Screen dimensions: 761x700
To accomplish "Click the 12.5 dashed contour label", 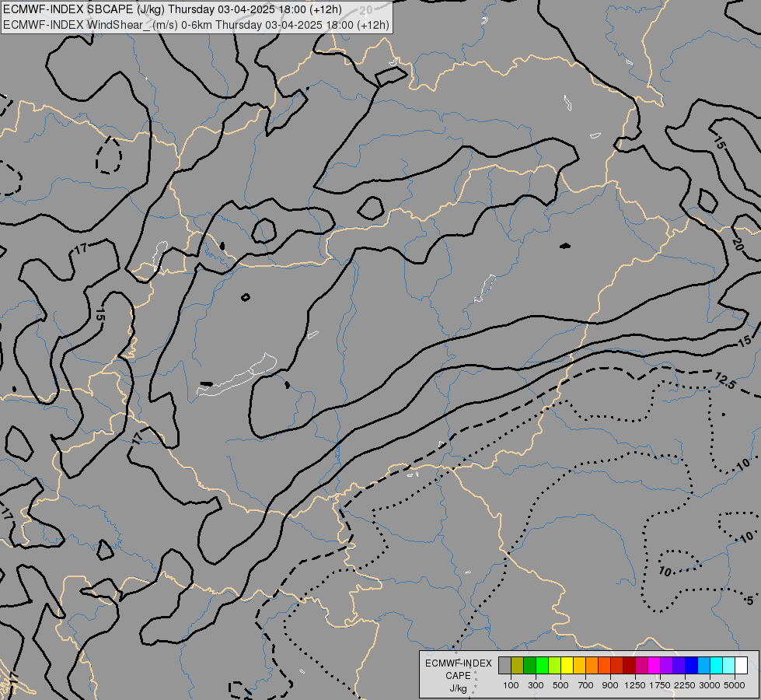I will coord(725,380).
